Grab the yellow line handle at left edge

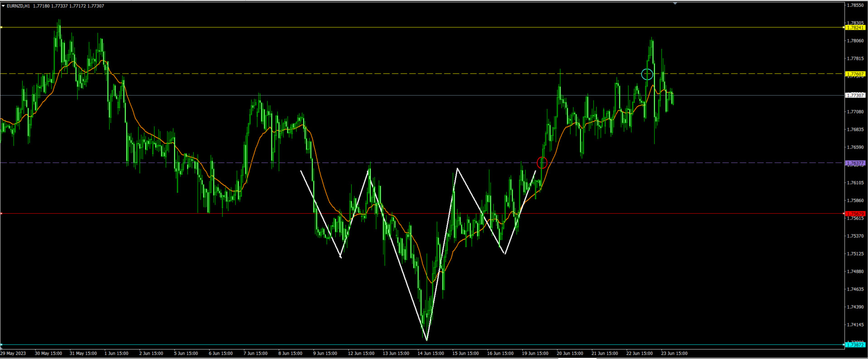point(1,28)
